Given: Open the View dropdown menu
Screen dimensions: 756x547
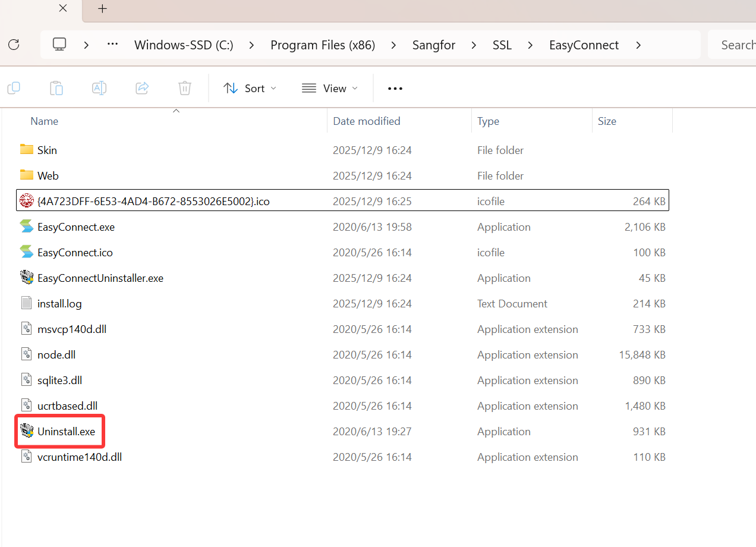Looking at the screenshot, I should pyautogui.click(x=330, y=88).
